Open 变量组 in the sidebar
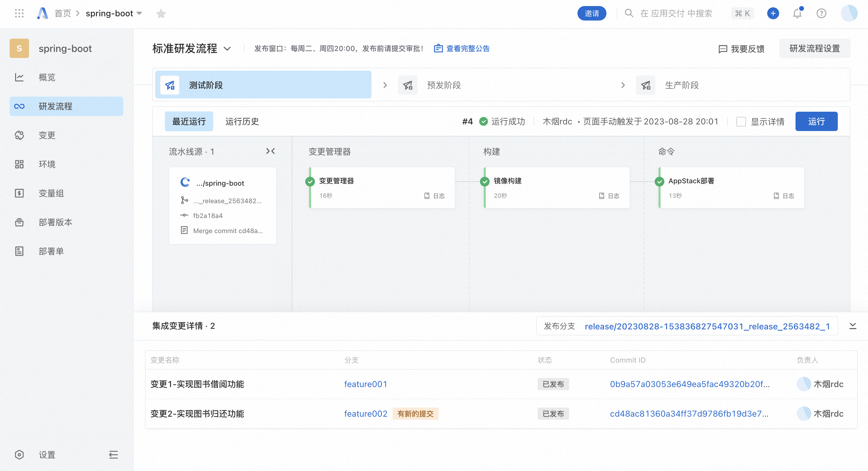The width and height of the screenshot is (868, 471). point(51,193)
